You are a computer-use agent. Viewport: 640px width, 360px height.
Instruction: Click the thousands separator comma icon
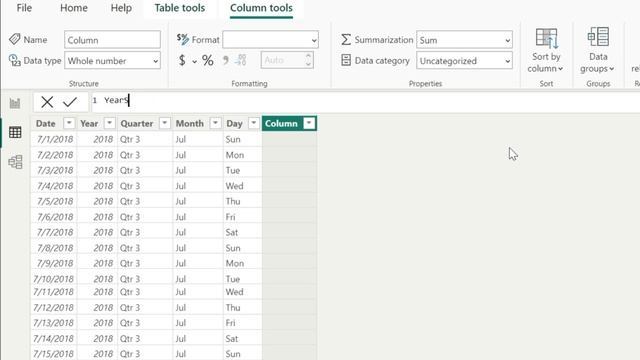click(225, 60)
